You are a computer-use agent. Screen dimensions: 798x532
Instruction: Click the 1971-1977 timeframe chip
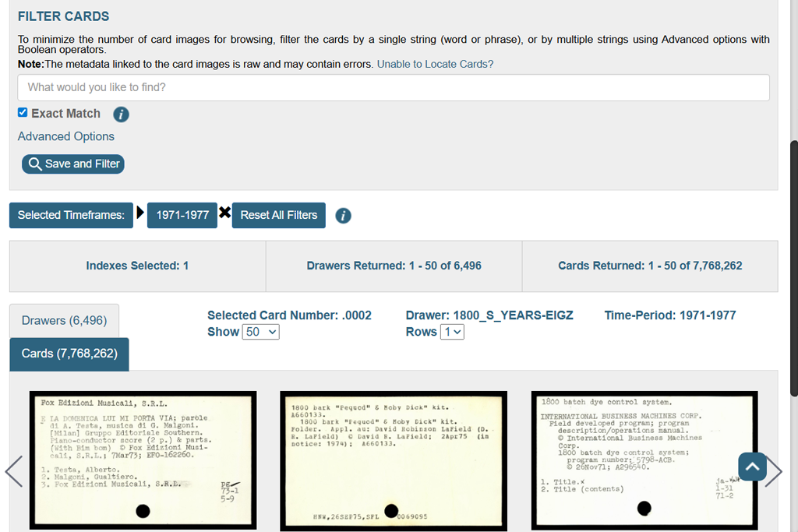pyautogui.click(x=182, y=215)
